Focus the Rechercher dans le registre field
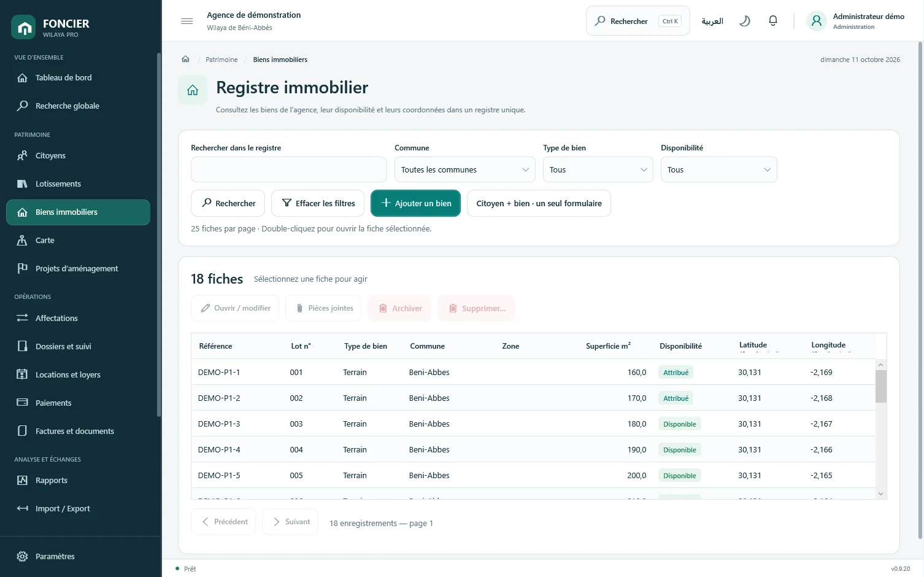This screenshot has height=577, width=924. coord(289,170)
